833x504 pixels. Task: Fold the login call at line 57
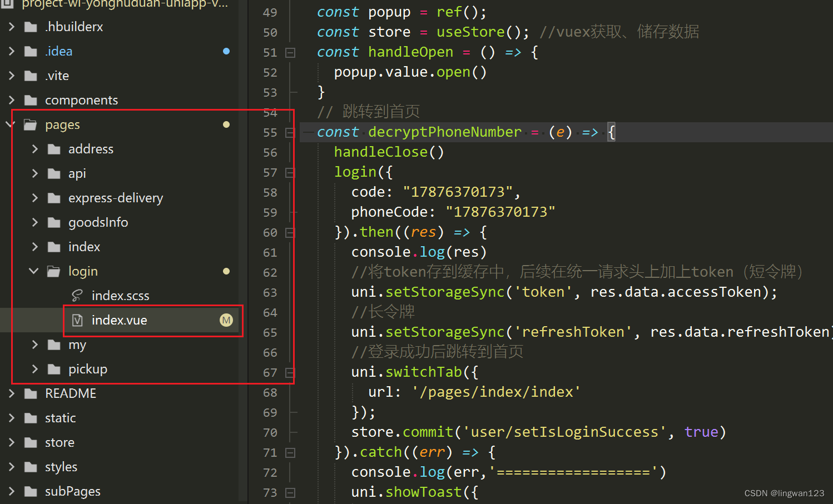[290, 173]
